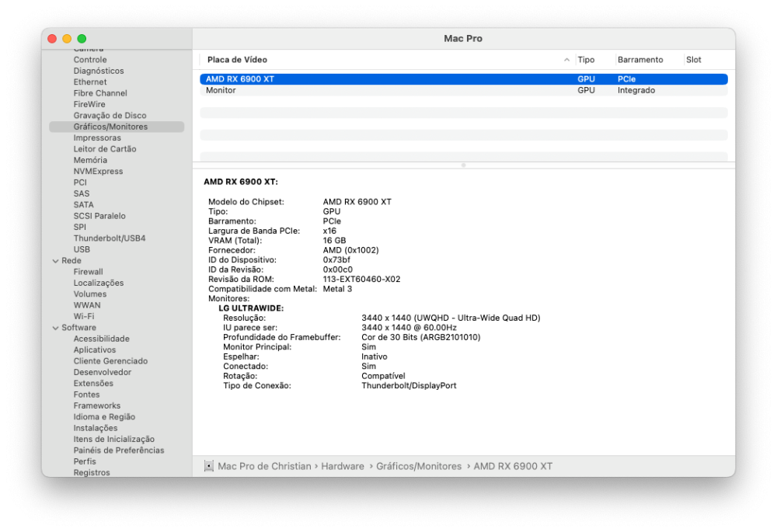Click the 0x73bf device ID value
The width and height of the screenshot is (777, 532).
pyautogui.click(x=336, y=260)
